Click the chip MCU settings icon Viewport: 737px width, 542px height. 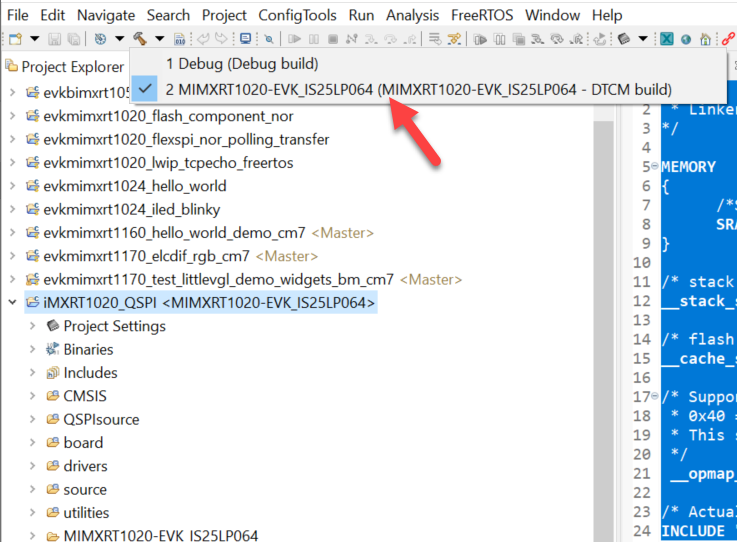pyautogui.click(x=624, y=39)
